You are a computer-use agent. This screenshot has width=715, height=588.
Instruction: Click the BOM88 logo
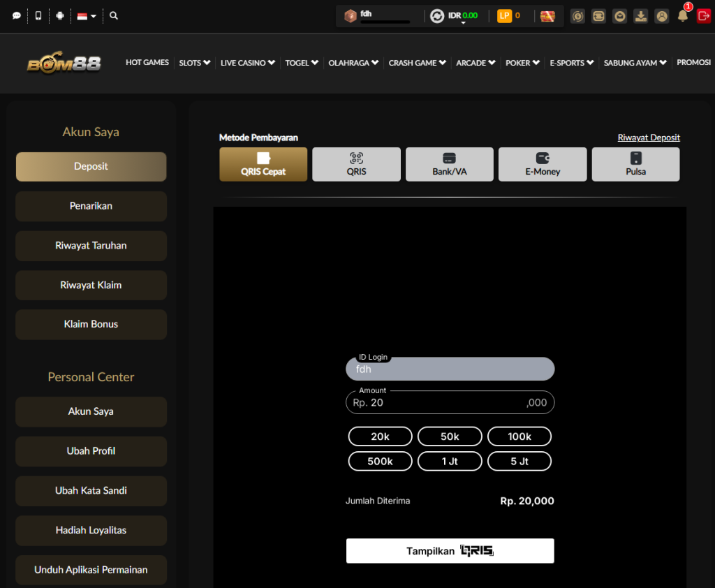pyautogui.click(x=64, y=64)
